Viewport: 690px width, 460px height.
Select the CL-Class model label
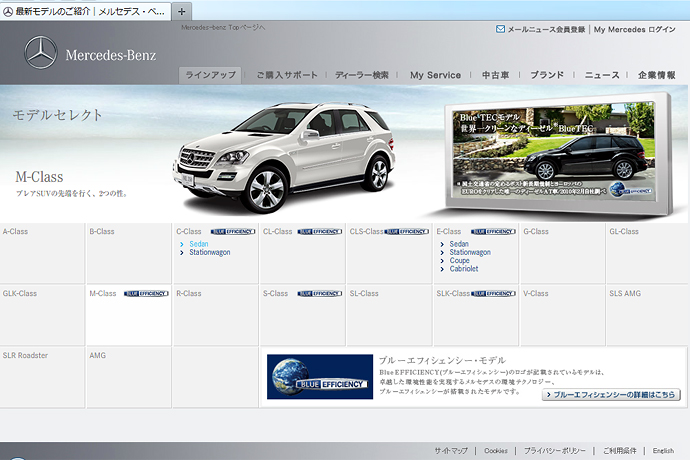(278, 232)
